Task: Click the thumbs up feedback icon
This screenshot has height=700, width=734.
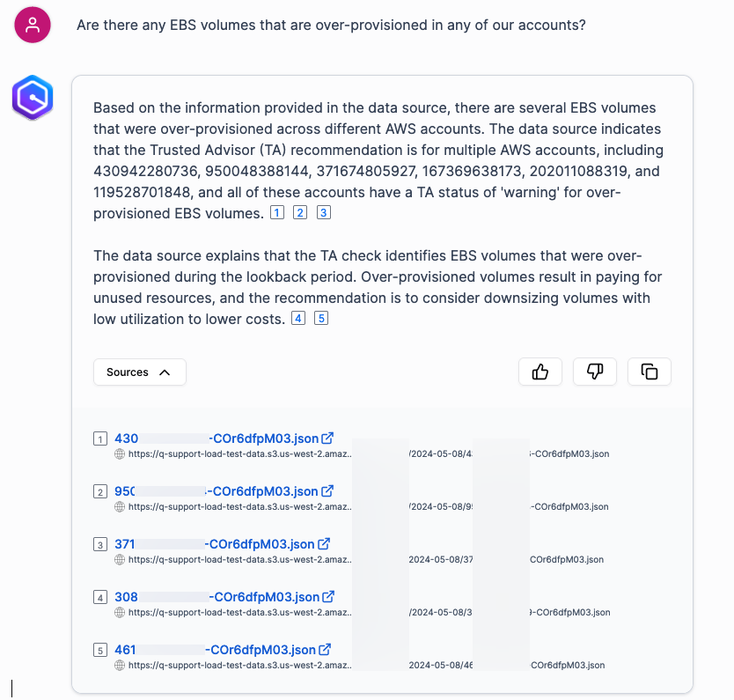Action: point(539,372)
